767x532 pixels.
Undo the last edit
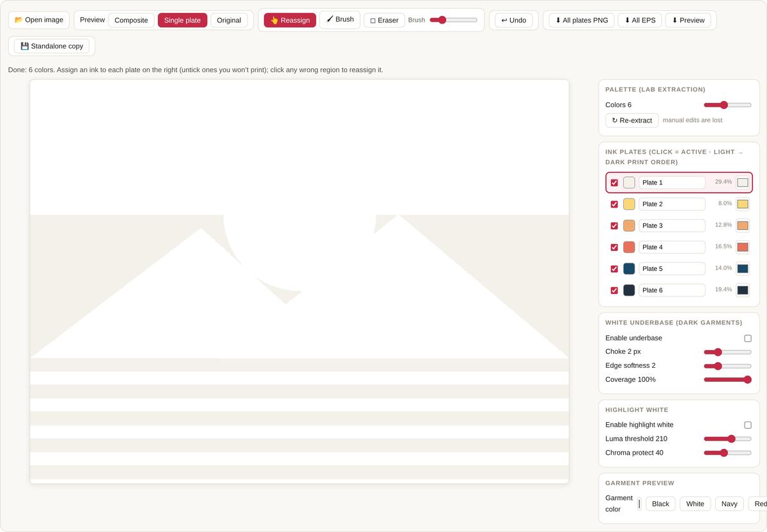[x=514, y=20]
